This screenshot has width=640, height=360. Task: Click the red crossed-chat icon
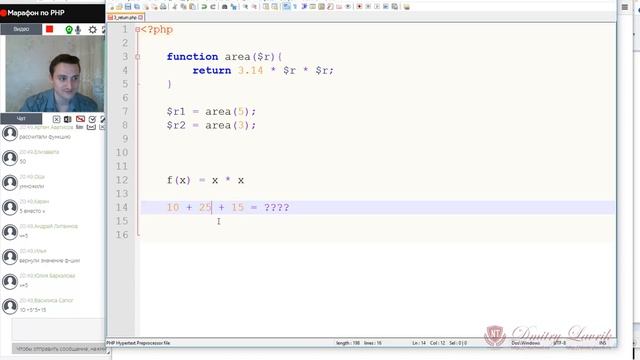pos(80,119)
